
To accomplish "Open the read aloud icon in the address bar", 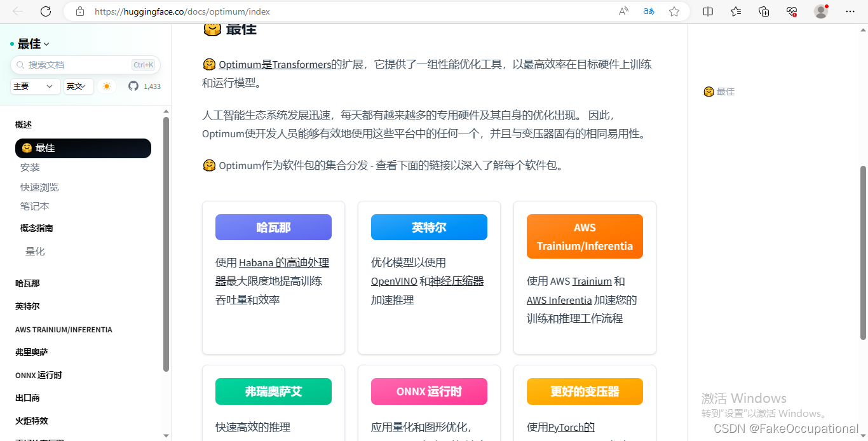I will coord(623,11).
